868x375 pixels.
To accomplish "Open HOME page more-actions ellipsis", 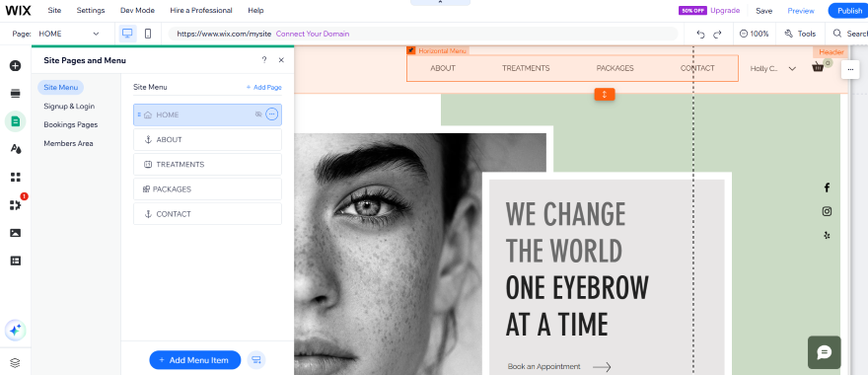I will 271,114.
